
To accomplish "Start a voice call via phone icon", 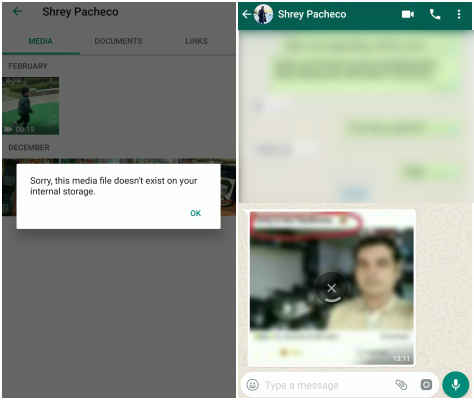I will 435,14.
